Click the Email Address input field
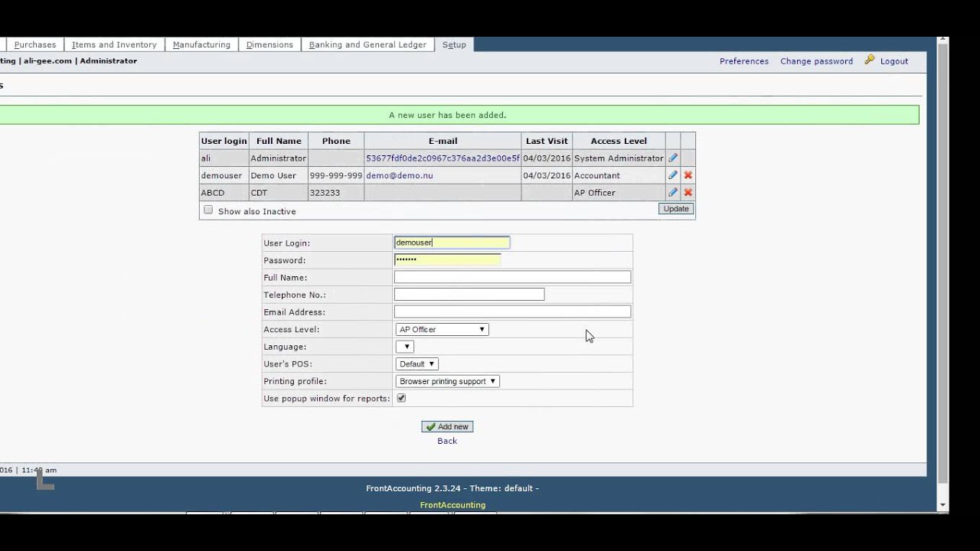The image size is (980, 551). tap(512, 311)
